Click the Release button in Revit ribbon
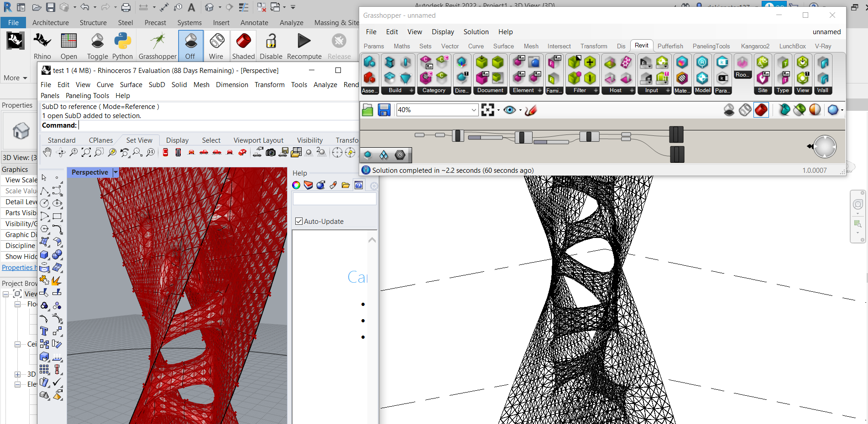Image resolution: width=868 pixels, height=424 pixels. click(x=339, y=46)
